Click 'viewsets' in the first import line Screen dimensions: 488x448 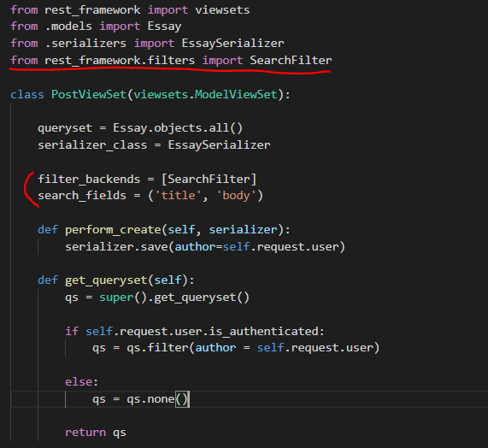[x=222, y=10]
